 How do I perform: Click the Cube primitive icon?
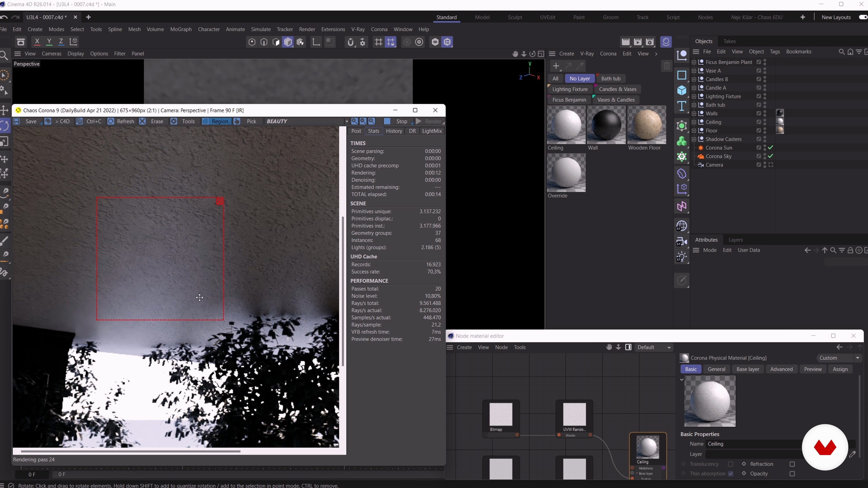click(x=682, y=91)
